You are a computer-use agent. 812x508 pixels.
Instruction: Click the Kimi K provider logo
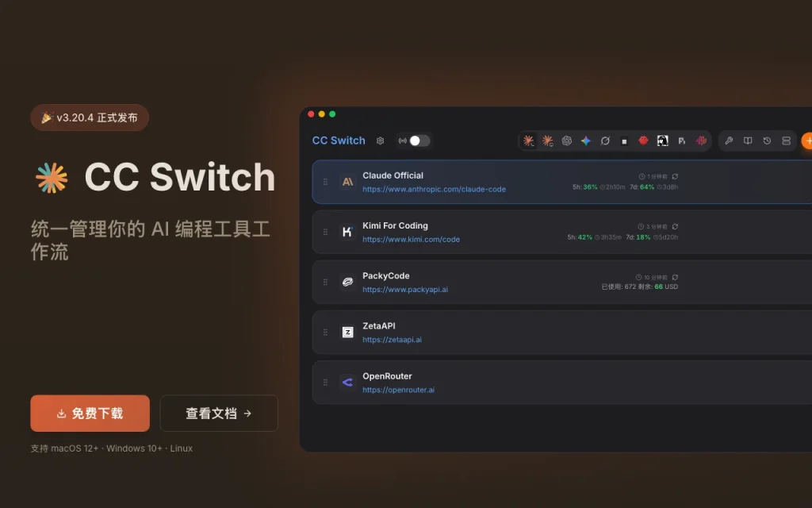pyautogui.click(x=347, y=232)
